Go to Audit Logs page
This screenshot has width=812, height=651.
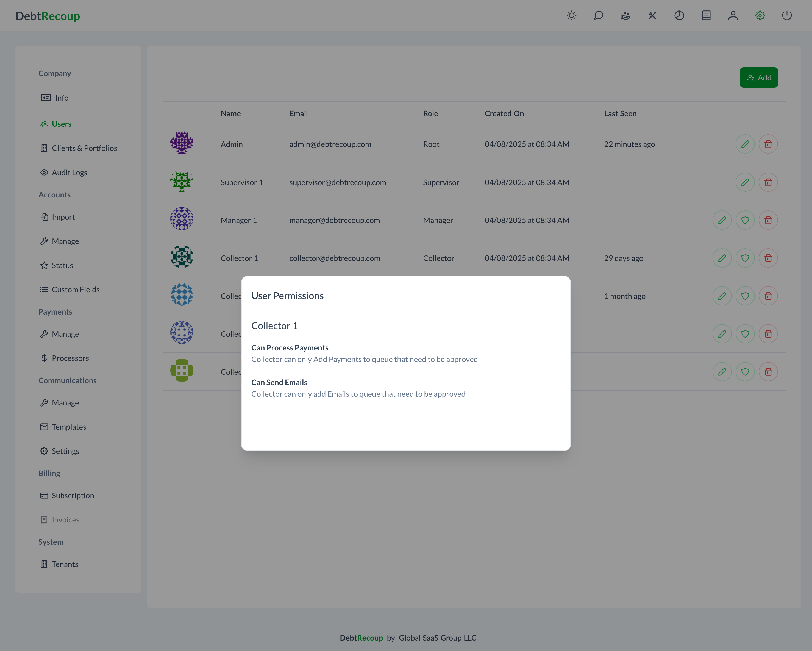point(69,173)
